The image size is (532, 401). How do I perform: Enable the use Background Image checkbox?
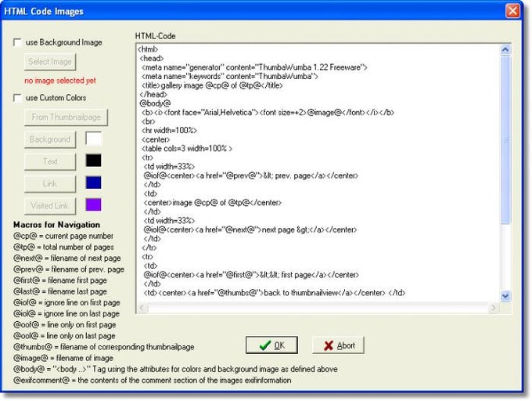(17, 42)
